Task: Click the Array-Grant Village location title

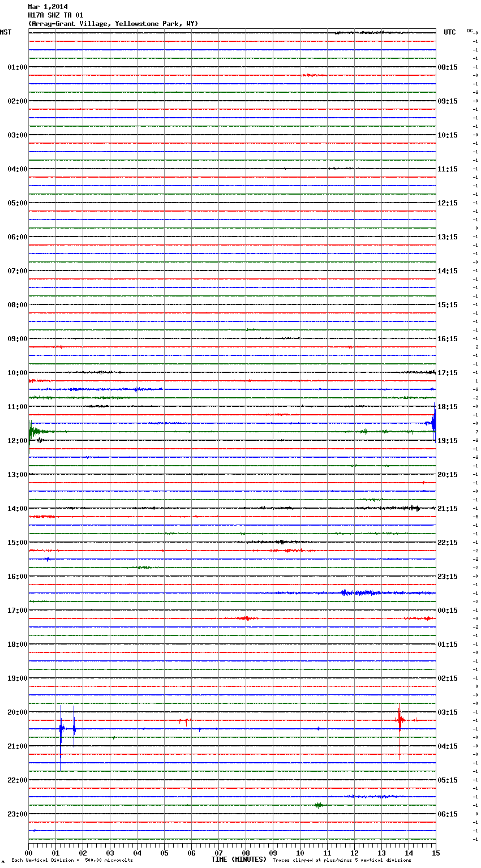Action: point(113,24)
